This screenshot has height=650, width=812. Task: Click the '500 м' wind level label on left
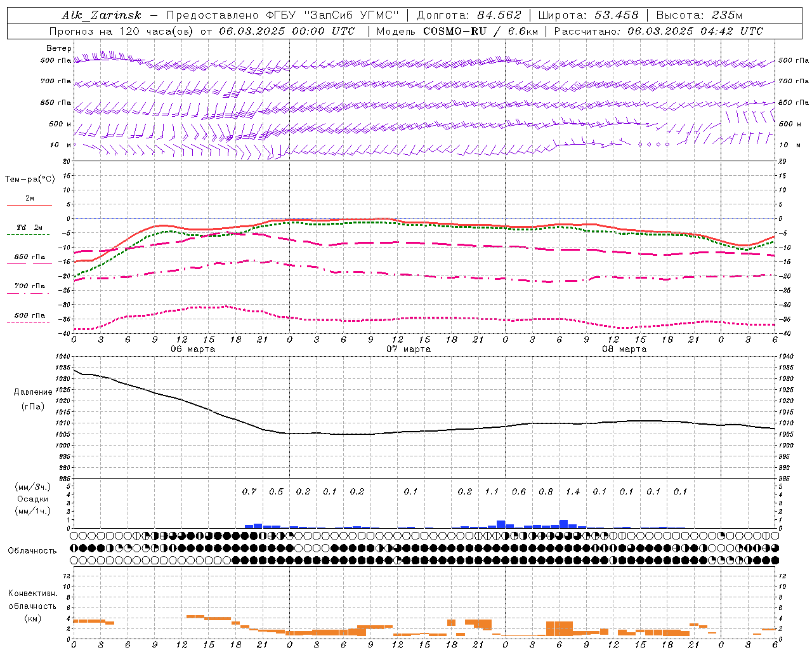click(x=60, y=124)
